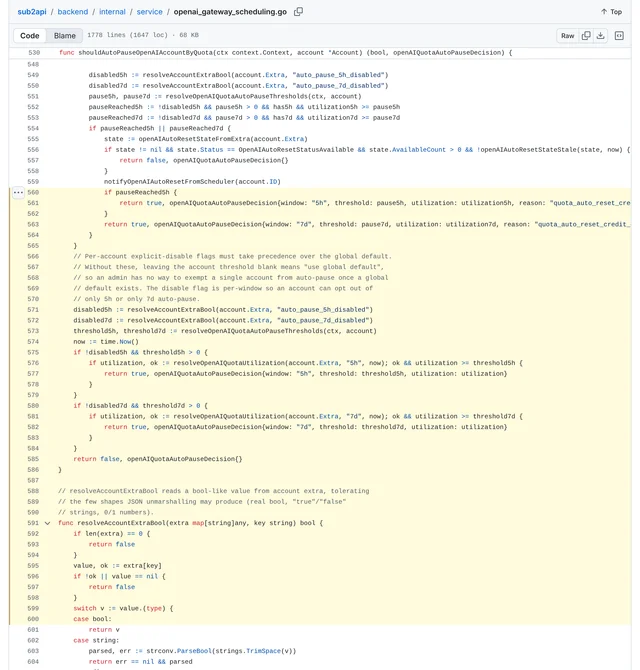Click "if len(extra) == 0" line
Image resolution: width=640 pixels, height=670 pixels.
(x=112, y=534)
